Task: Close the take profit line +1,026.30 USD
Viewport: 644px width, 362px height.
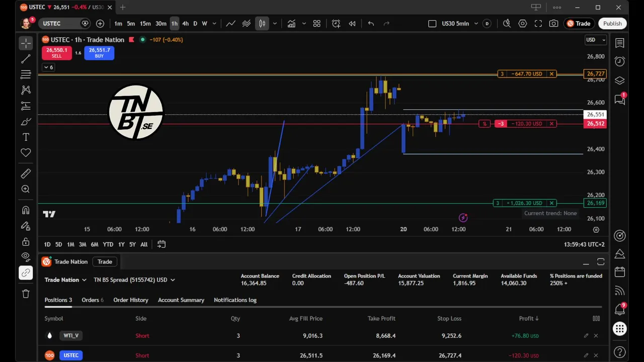Action: 552,203
